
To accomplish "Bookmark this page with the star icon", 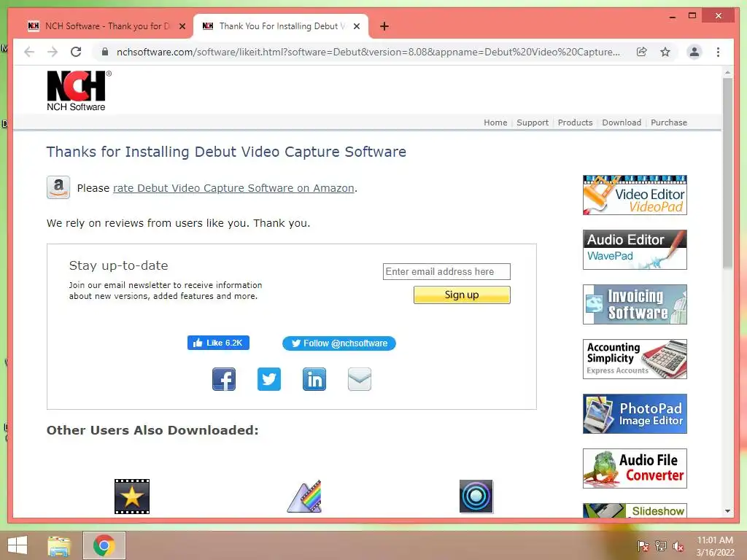I will point(665,52).
